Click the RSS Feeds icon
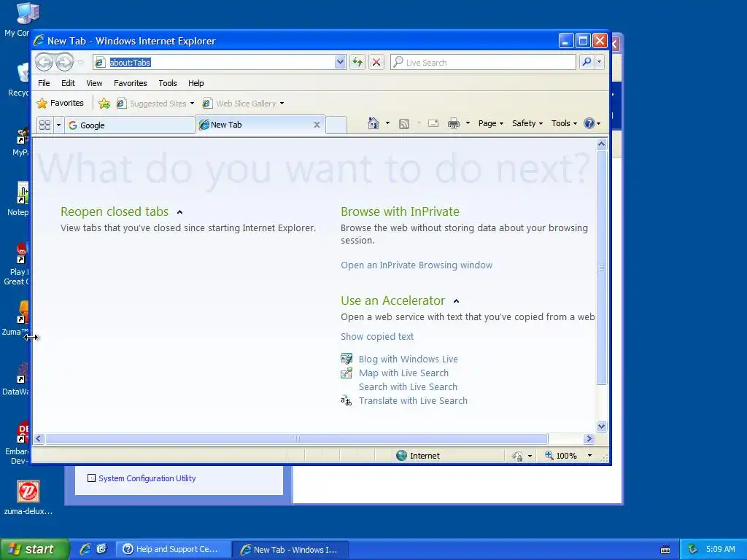Image resolution: width=747 pixels, height=560 pixels. pyautogui.click(x=404, y=124)
